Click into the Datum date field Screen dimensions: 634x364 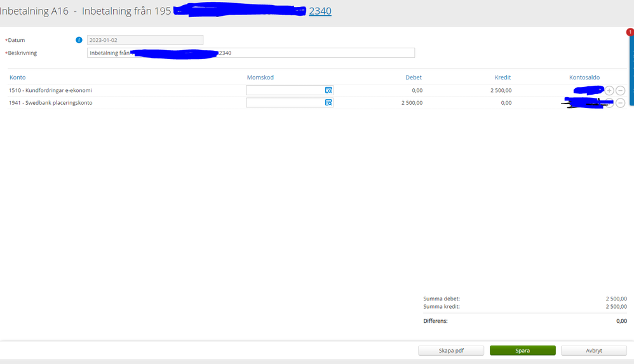click(x=145, y=40)
